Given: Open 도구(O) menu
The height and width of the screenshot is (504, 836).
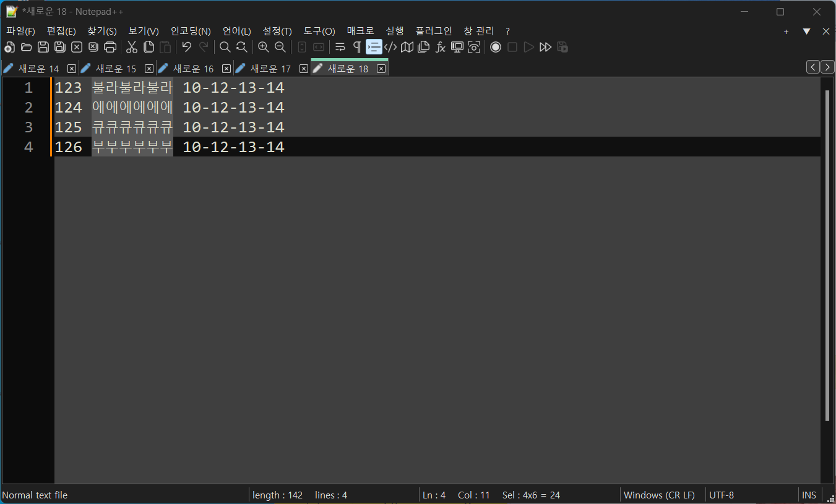Looking at the screenshot, I should 319,31.
